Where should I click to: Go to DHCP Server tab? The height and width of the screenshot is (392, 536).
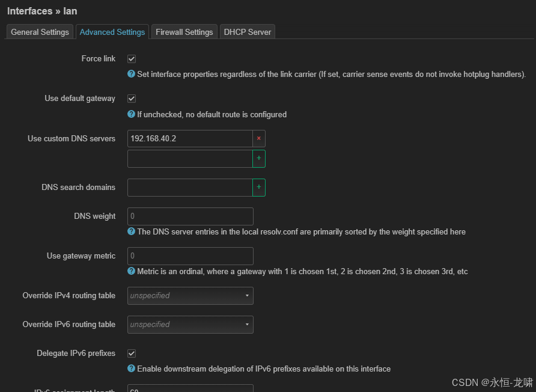tap(248, 32)
